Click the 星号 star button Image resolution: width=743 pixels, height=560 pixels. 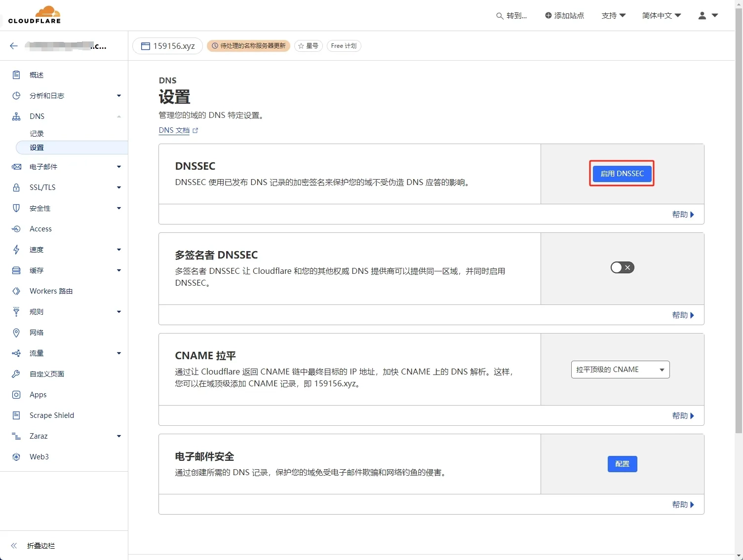click(309, 46)
